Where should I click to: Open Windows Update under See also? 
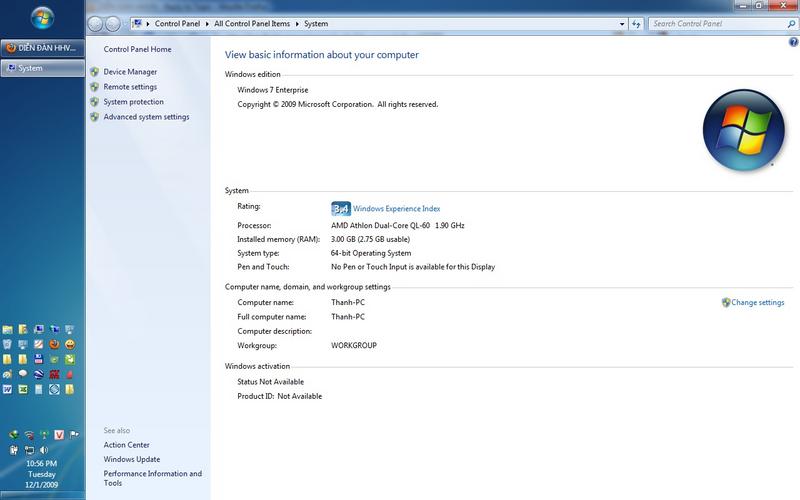[131, 459]
